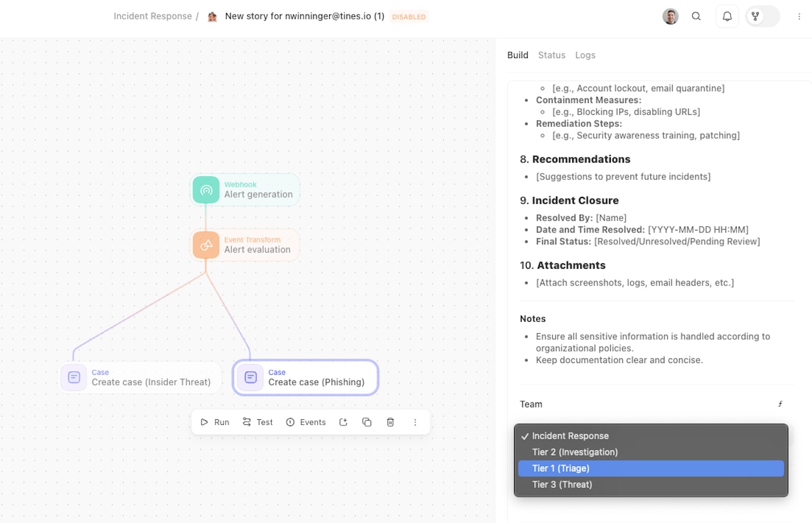Open the notifications bell
812x523 pixels.
pos(727,17)
